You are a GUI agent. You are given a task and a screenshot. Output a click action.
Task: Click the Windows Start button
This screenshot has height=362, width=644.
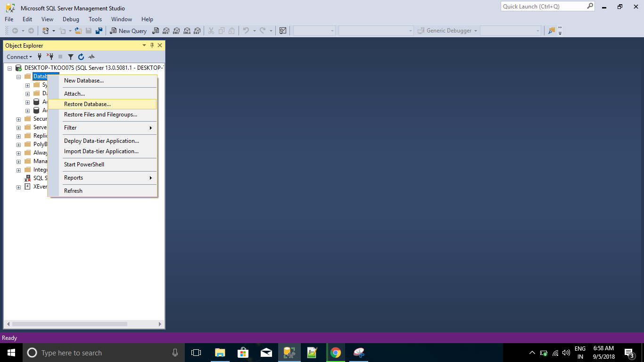11,353
